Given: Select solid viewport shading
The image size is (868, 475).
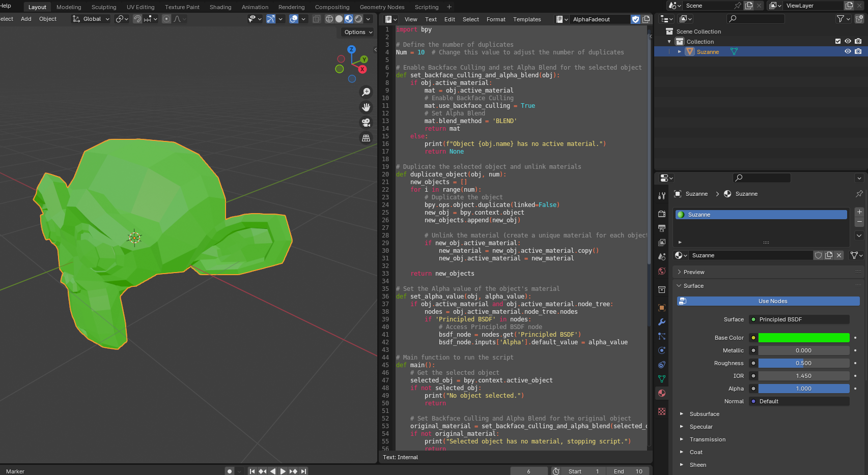Looking at the screenshot, I should [339, 19].
